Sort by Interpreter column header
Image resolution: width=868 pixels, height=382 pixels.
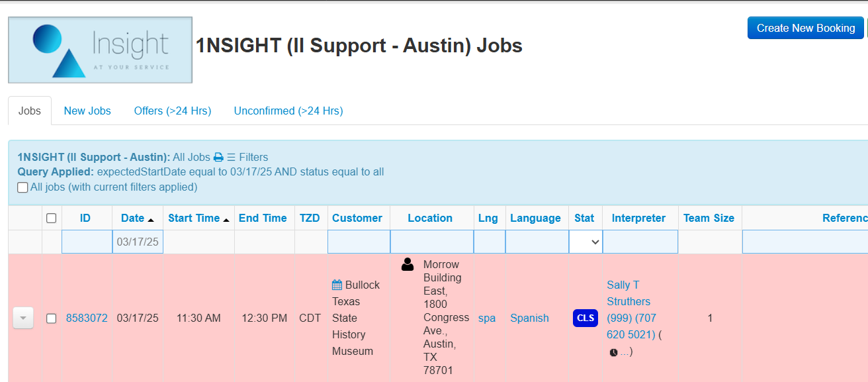coord(638,218)
